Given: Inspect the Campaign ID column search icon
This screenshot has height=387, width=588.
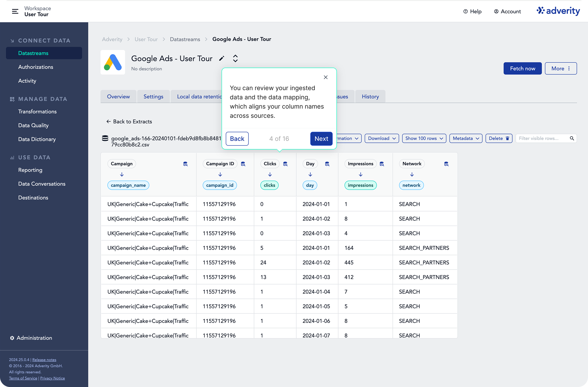Looking at the screenshot, I should (243, 164).
